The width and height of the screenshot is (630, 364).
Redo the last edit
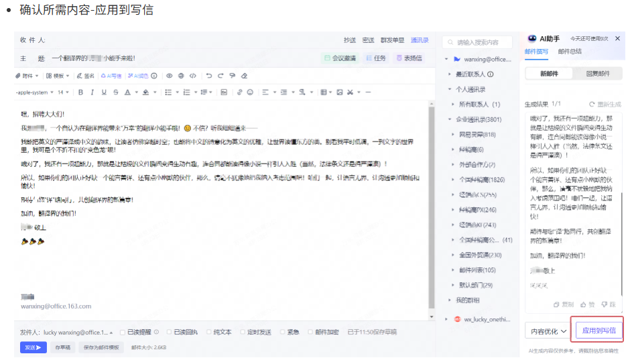(x=220, y=76)
